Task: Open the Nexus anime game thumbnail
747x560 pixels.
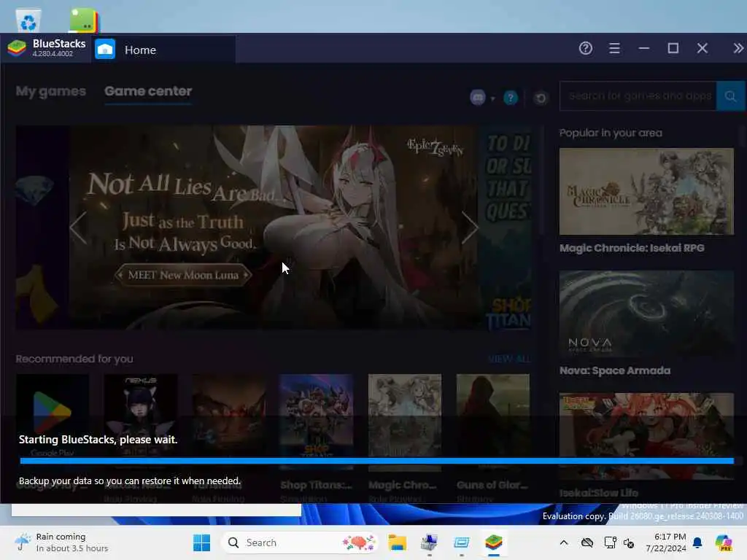Action: (x=141, y=421)
